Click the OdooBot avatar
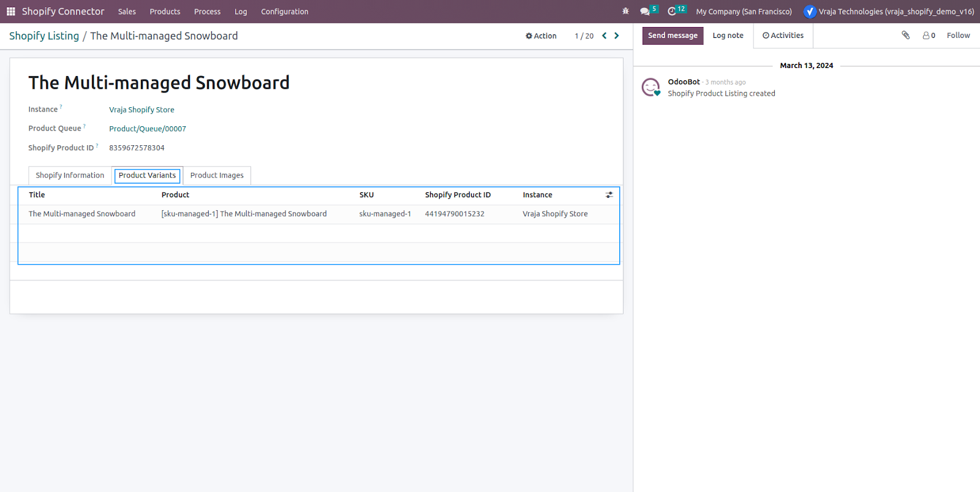 click(x=650, y=87)
